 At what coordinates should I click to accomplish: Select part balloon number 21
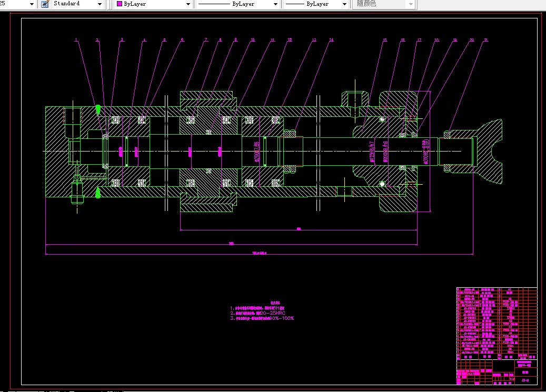tap(486, 39)
